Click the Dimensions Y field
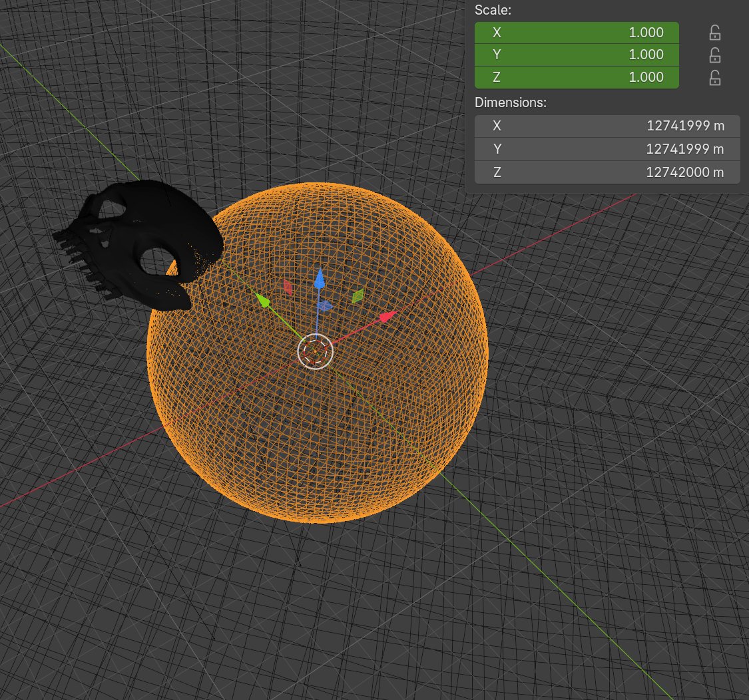 pyautogui.click(x=607, y=149)
